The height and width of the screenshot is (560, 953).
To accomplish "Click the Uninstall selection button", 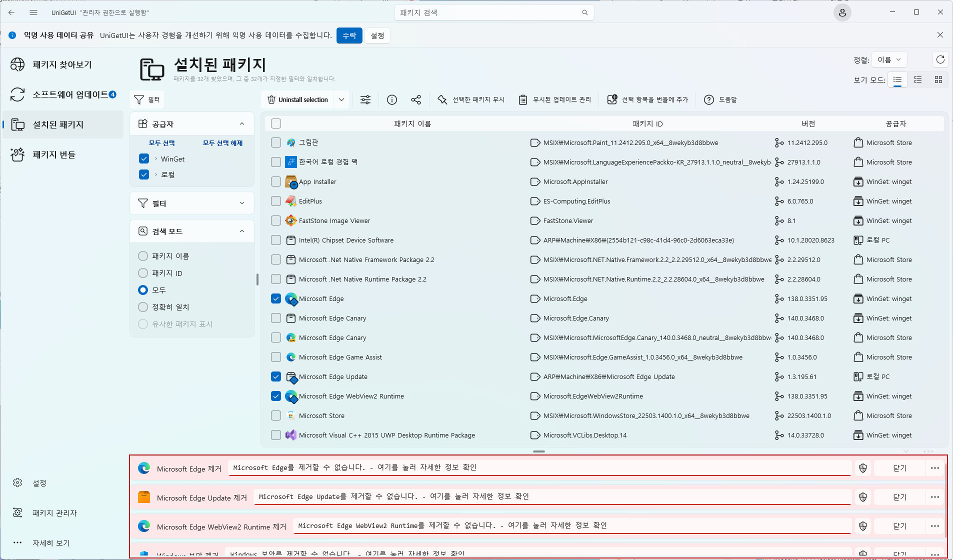I will point(298,99).
